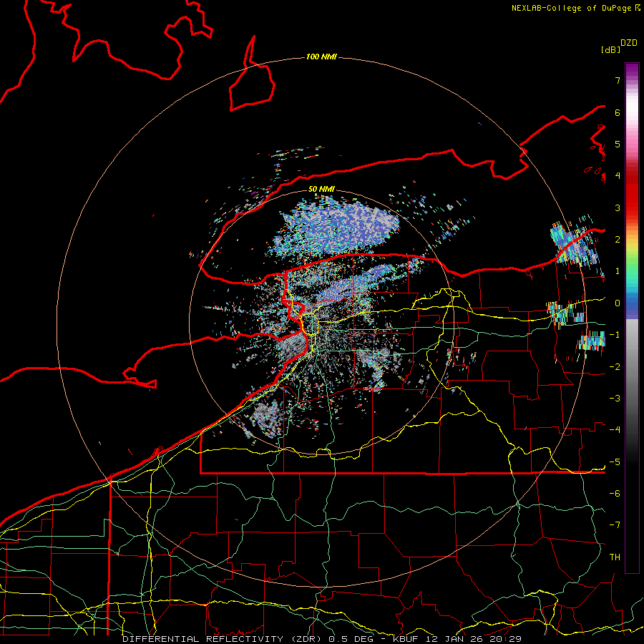
Task: Click the gray -2 dB band of color bar
Action: (632, 367)
